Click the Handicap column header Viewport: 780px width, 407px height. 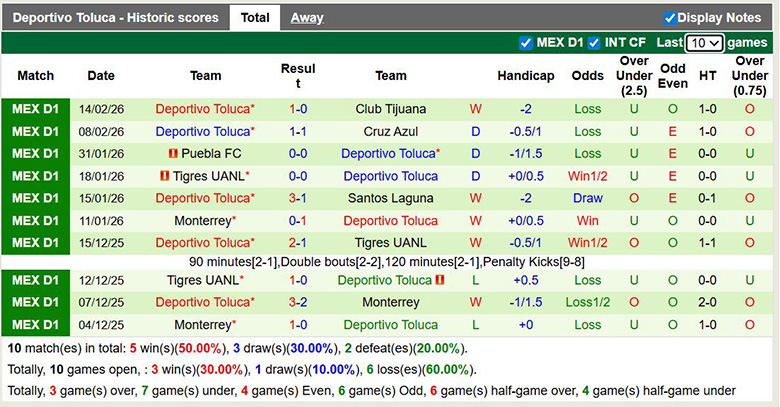525,76
